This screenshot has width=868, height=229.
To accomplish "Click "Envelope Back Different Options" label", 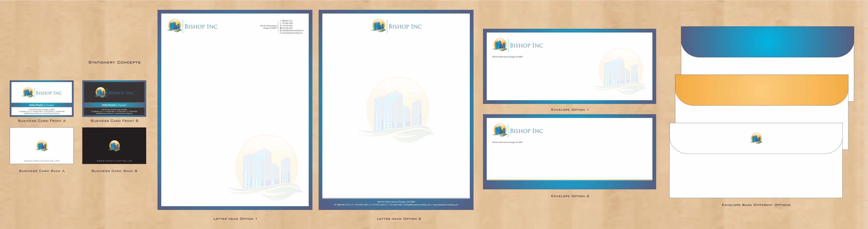I will tap(756, 205).
